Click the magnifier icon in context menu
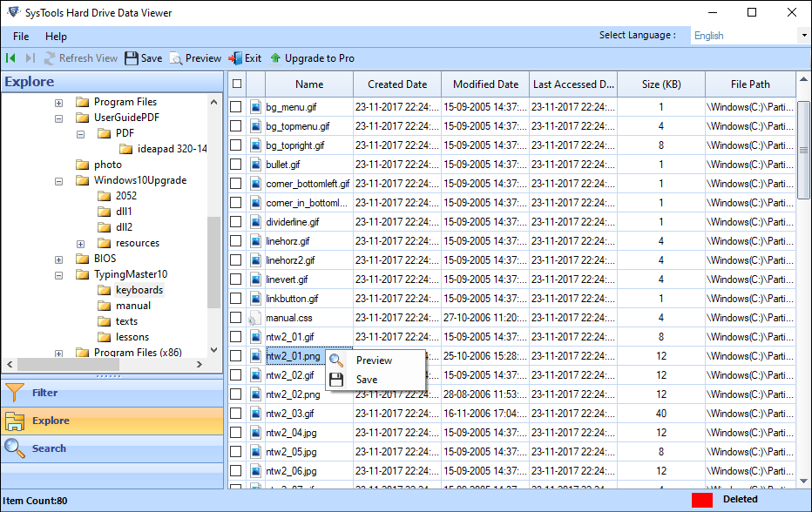Screen dimensions: 812x512 [336, 360]
